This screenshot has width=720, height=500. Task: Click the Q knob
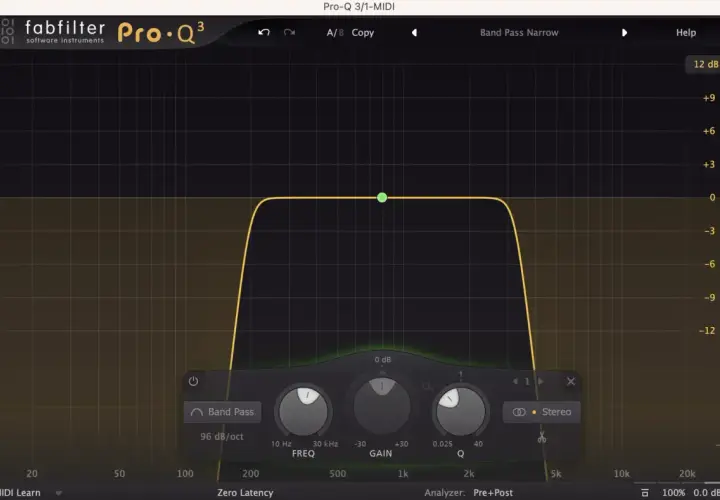pyautogui.click(x=461, y=412)
